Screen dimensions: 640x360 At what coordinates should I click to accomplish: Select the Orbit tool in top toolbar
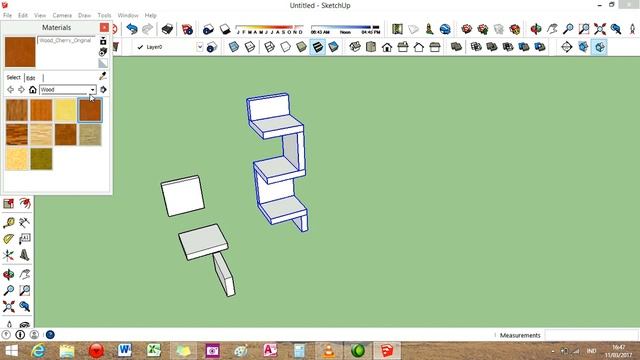pyautogui.click(x=536, y=29)
